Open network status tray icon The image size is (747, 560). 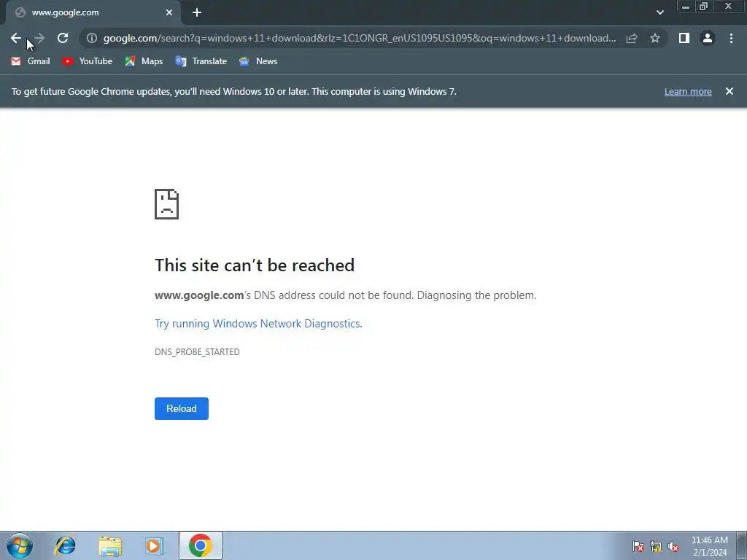coord(656,547)
